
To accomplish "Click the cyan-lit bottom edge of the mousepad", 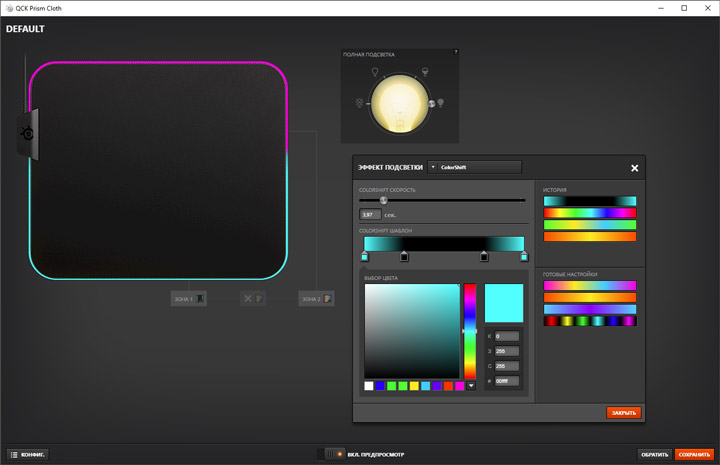I will click(158, 278).
